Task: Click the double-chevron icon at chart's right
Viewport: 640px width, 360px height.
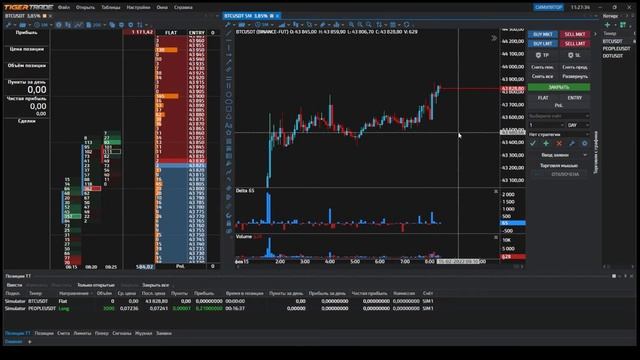Action: tap(494, 38)
